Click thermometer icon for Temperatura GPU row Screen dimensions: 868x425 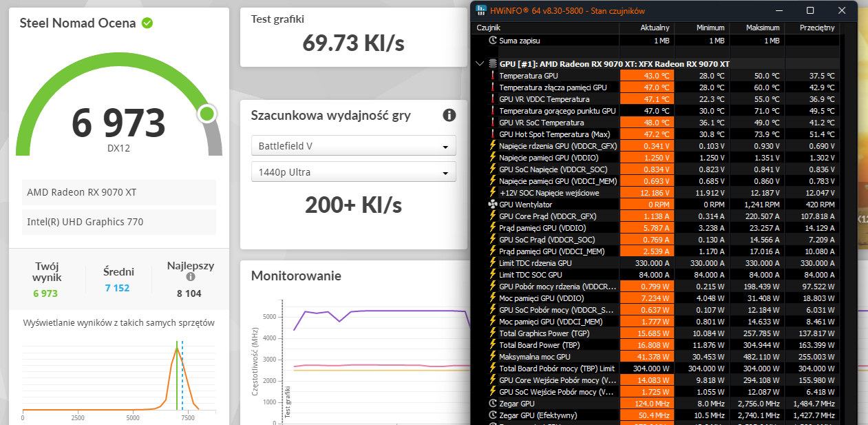(492, 76)
